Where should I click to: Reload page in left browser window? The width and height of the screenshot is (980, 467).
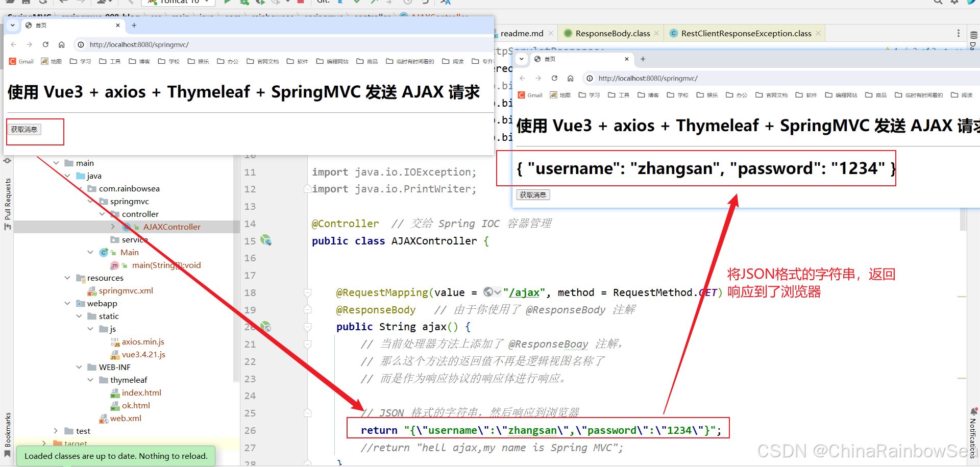(45, 44)
